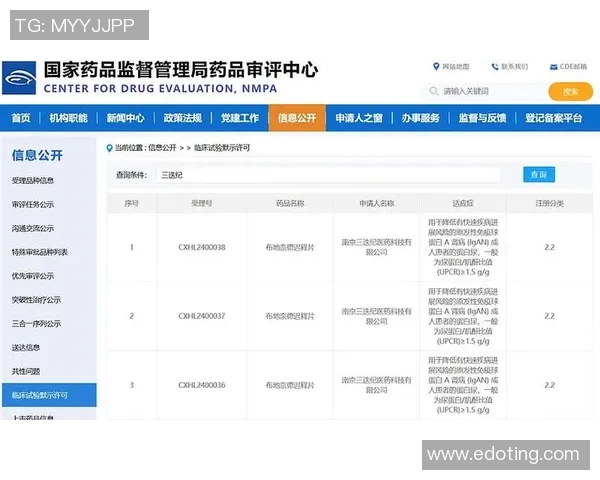
Task: Click indication text in the CXHL2400036 row
Action: coord(463,385)
